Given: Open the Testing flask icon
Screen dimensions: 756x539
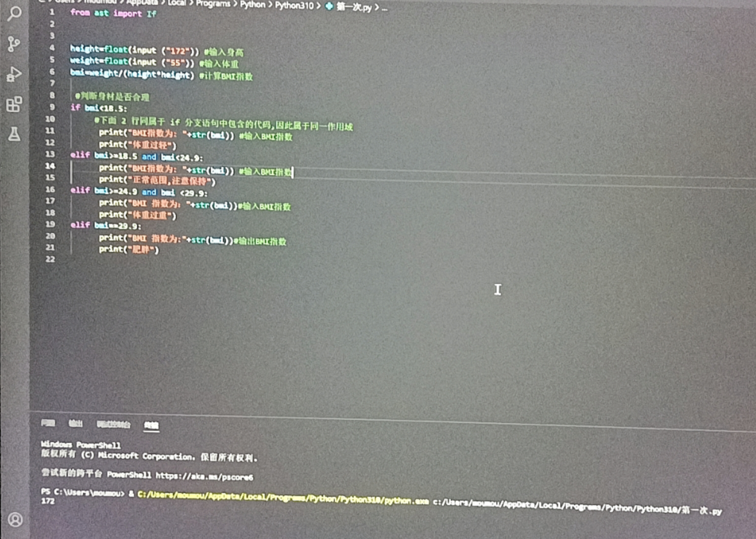Looking at the screenshot, I should [x=14, y=134].
